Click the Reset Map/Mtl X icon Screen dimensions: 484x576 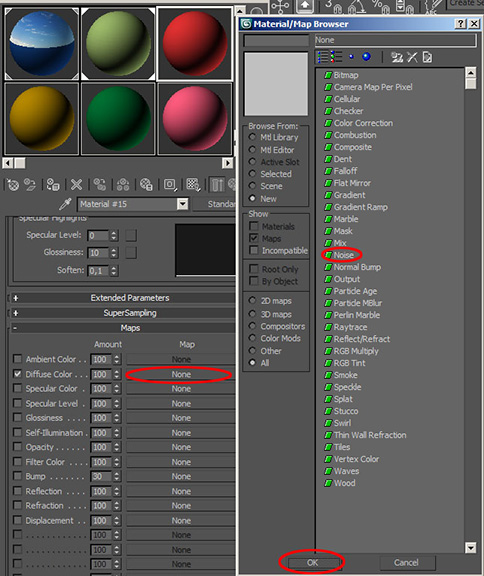(76, 184)
